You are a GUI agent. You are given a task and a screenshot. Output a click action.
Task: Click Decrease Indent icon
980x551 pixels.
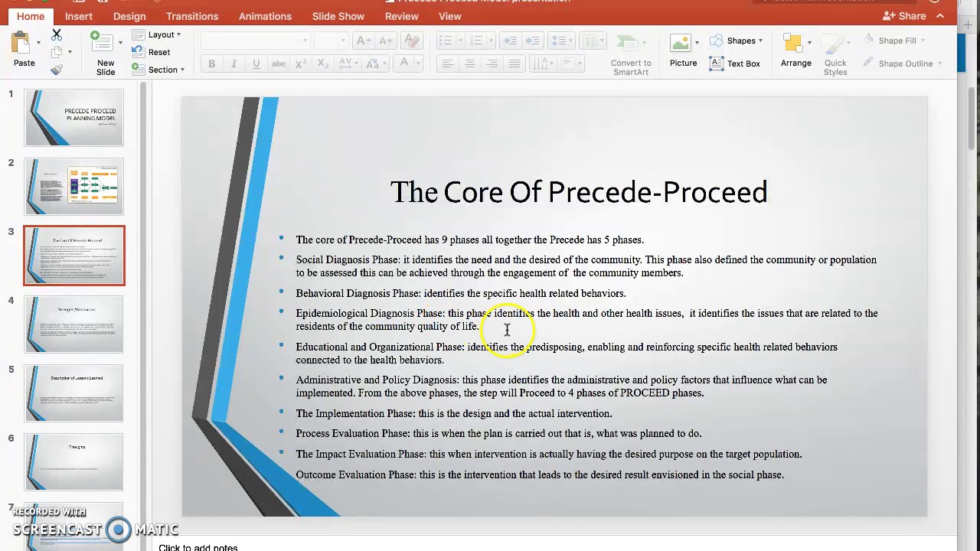[511, 41]
